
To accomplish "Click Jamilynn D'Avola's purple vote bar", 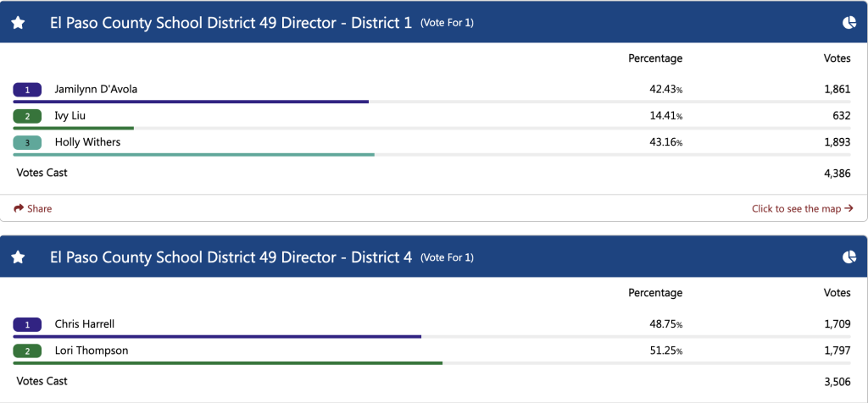I will (x=191, y=102).
